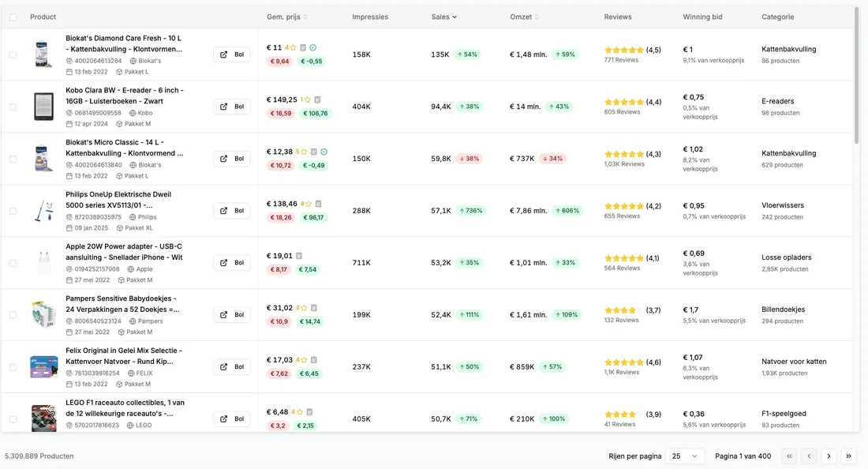Click calendar icon beside 09 jan 2025
The image size is (868, 469).
pyautogui.click(x=69, y=228)
